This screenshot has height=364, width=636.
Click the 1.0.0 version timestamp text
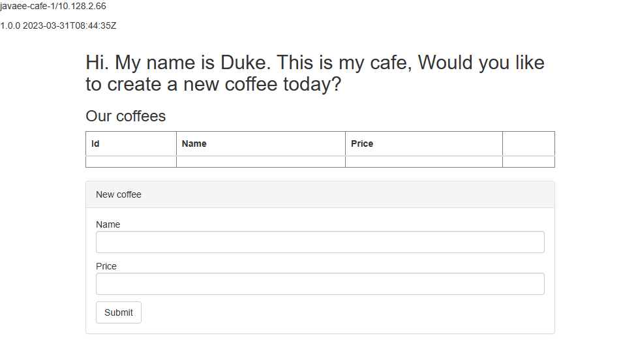click(58, 25)
